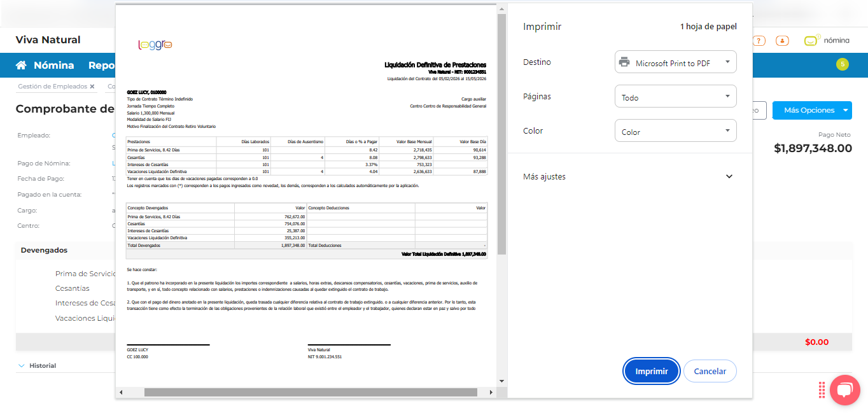This screenshot has width=868, height=413.
Task: Click the 'Se hace constar:' text in preview
Action: point(141,270)
